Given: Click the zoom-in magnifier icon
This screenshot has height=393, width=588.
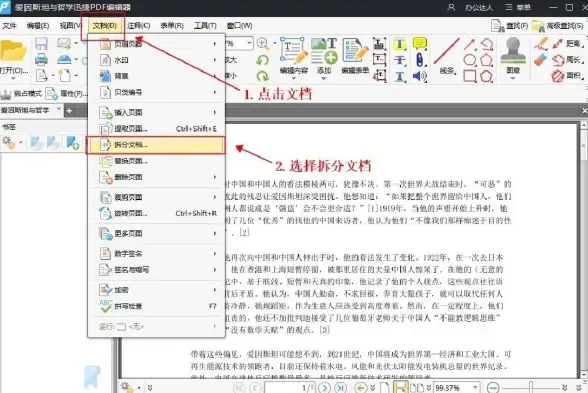Looking at the screenshot, I should point(263,44).
